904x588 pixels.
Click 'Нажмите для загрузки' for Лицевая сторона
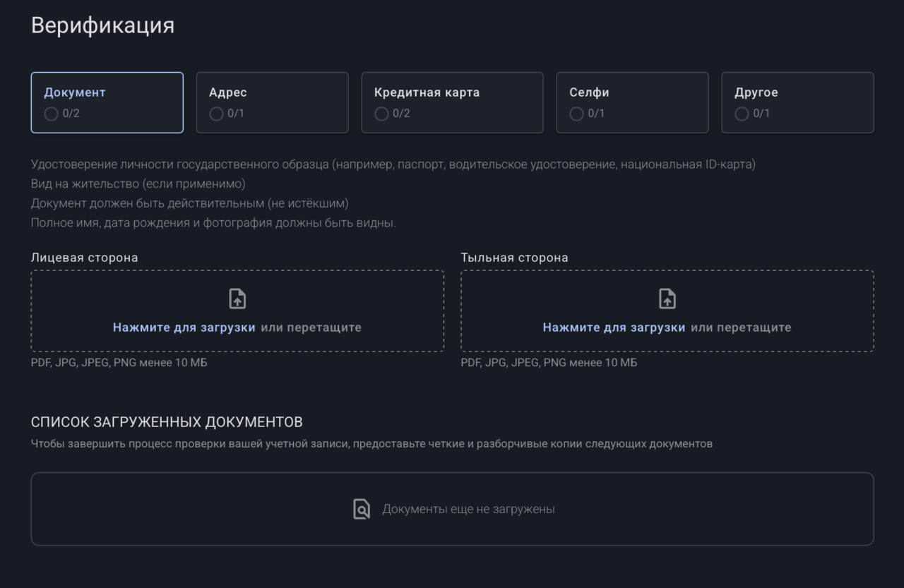tap(184, 328)
